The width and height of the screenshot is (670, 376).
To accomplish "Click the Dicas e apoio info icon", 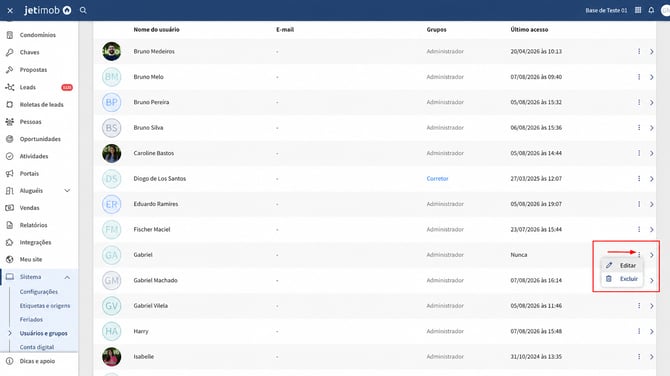I will point(9,361).
